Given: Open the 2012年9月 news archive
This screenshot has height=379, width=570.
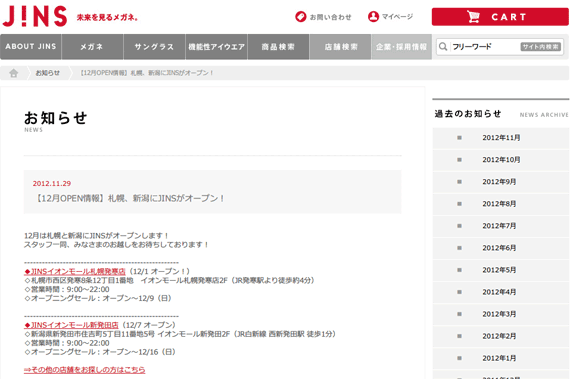Looking at the screenshot, I should [501, 182].
